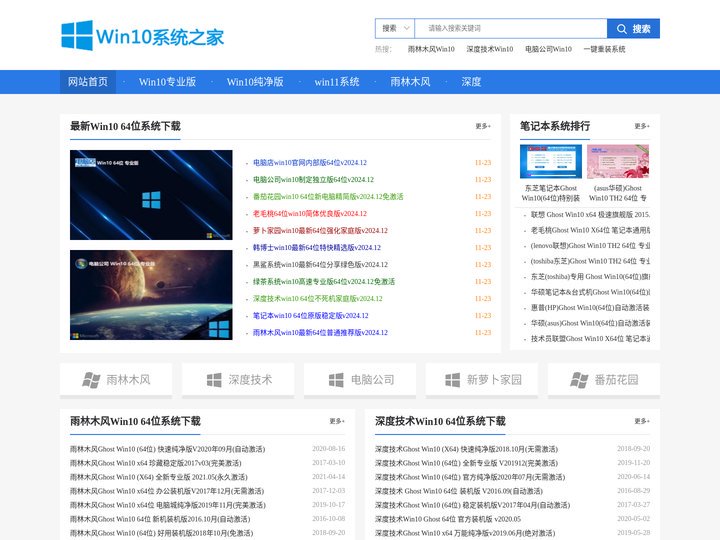Click hot search link 一键重装系统
The height and width of the screenshot is (540, 720).
(x=604, y=49)
